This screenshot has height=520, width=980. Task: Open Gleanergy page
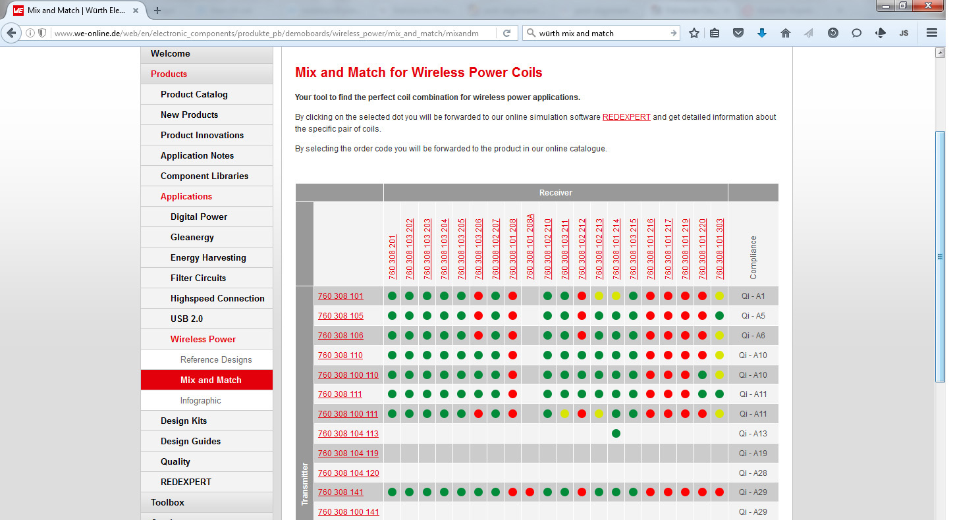[207, 237]
